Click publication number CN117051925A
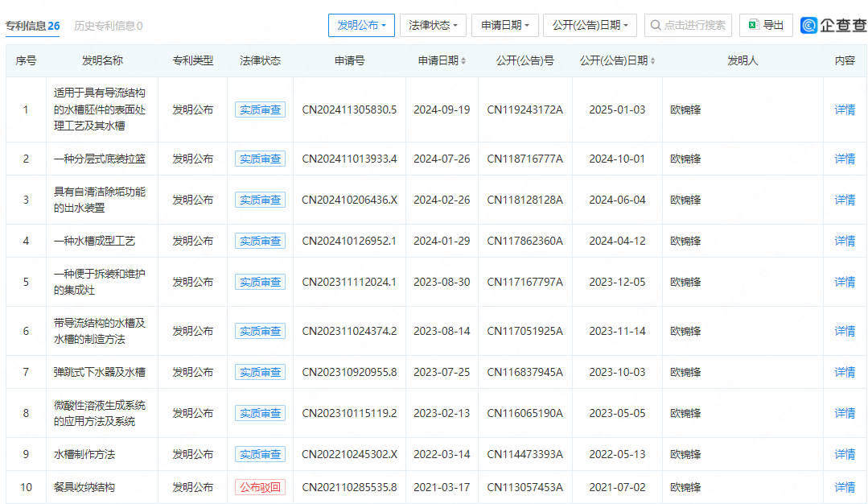 [x=525, y=331]
